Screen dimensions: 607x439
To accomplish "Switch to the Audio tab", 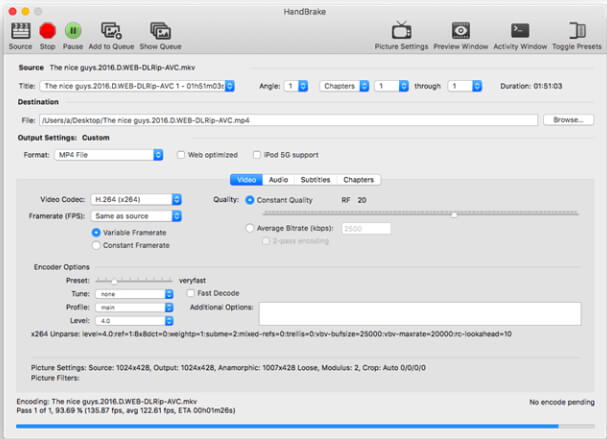I will [x=277, y=180].
